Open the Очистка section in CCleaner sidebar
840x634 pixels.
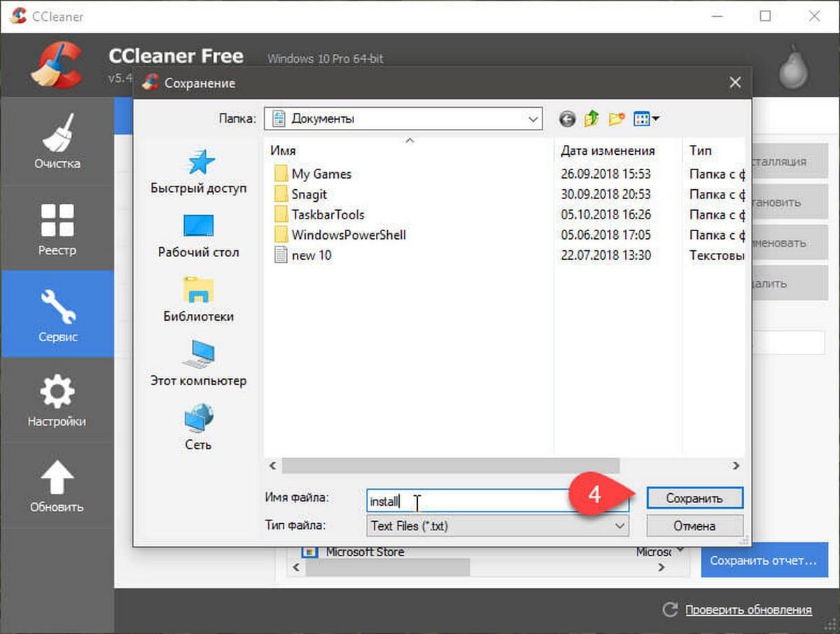(x=57, y=141)
